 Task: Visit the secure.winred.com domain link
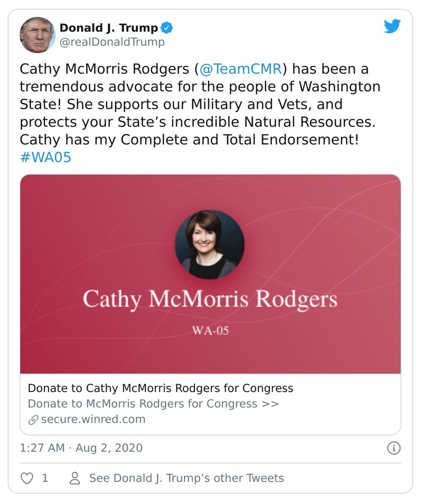coord(93,420)
